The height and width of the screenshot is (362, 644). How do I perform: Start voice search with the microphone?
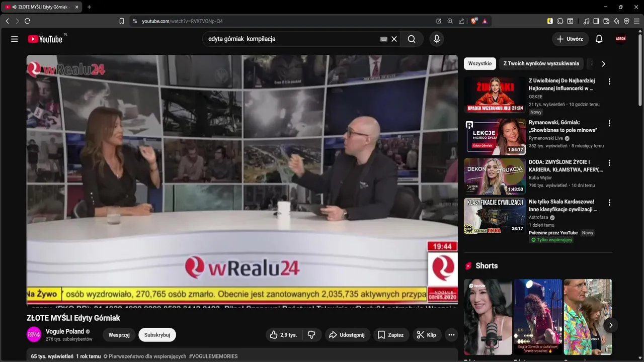click(436, 39)
